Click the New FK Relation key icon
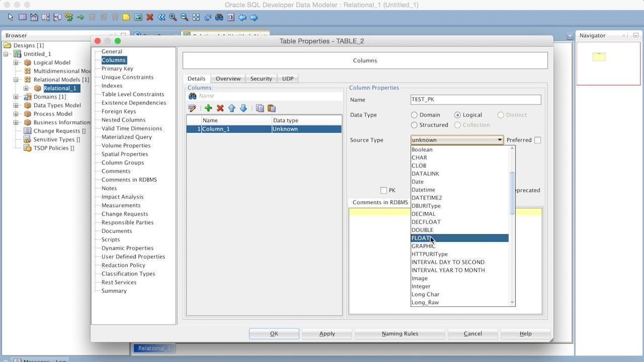 [69, 17]
